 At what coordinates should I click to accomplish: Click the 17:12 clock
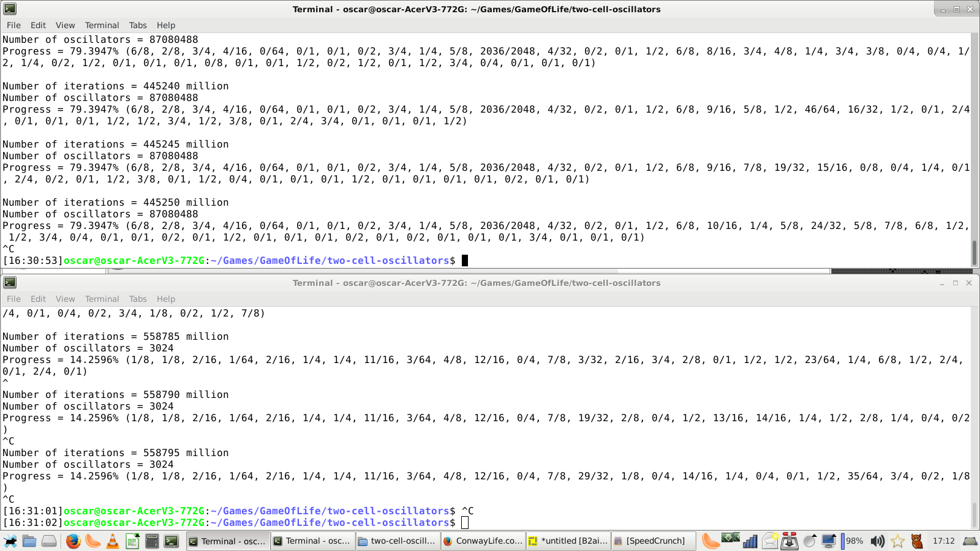pyautogui.click(x=943, y=541)
